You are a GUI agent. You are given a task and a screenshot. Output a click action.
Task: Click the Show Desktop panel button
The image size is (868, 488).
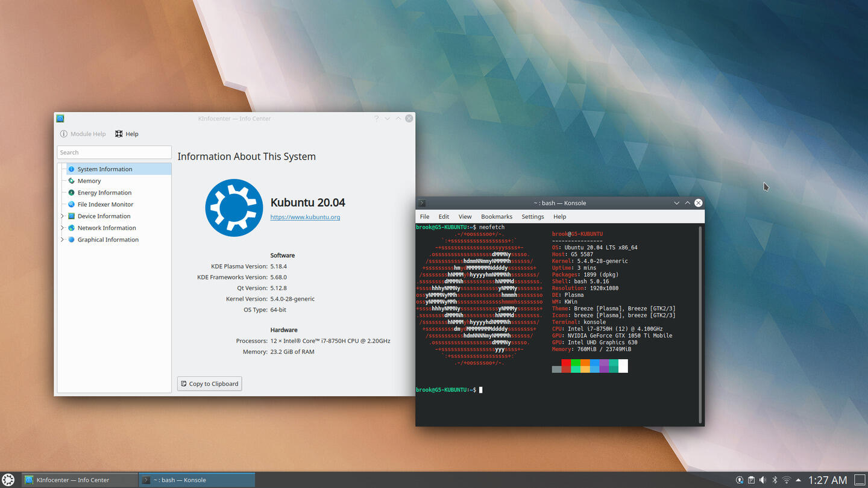pos(860,480)
